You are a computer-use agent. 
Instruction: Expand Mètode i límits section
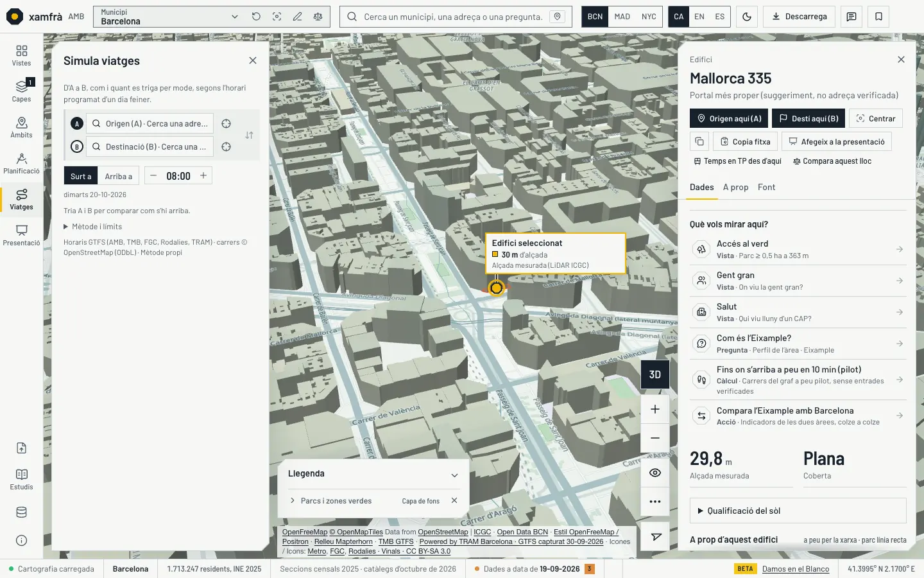(x=92, y=227)
